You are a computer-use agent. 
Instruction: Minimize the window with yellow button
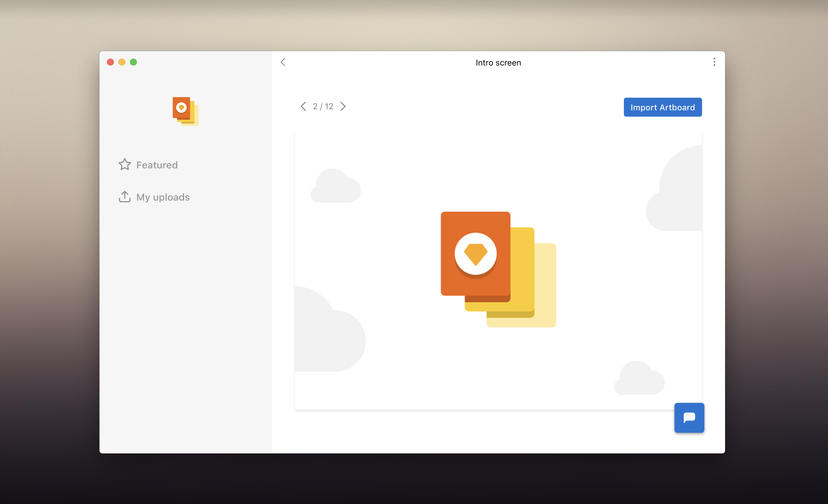pyautogui.click(x=122, y=62)
